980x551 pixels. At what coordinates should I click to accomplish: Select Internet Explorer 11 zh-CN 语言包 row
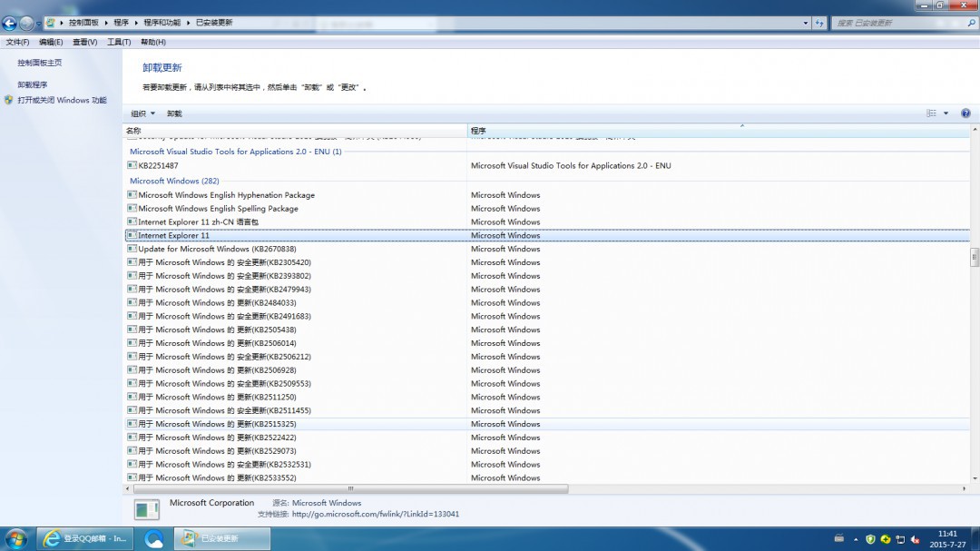pos(547,222)
